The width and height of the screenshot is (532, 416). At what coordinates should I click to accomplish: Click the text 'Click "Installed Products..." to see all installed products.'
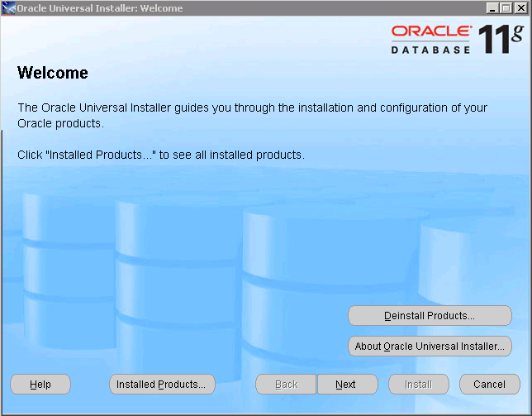(161, 155)
